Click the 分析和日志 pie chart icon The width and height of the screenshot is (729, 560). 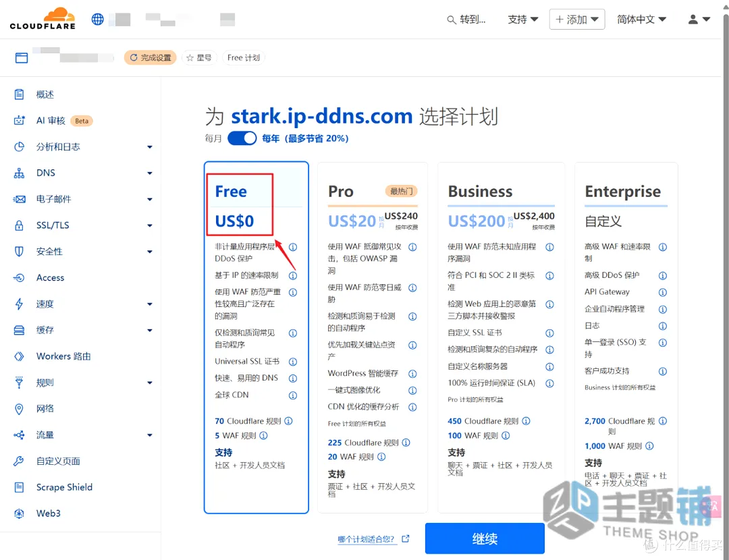[19, 147]
